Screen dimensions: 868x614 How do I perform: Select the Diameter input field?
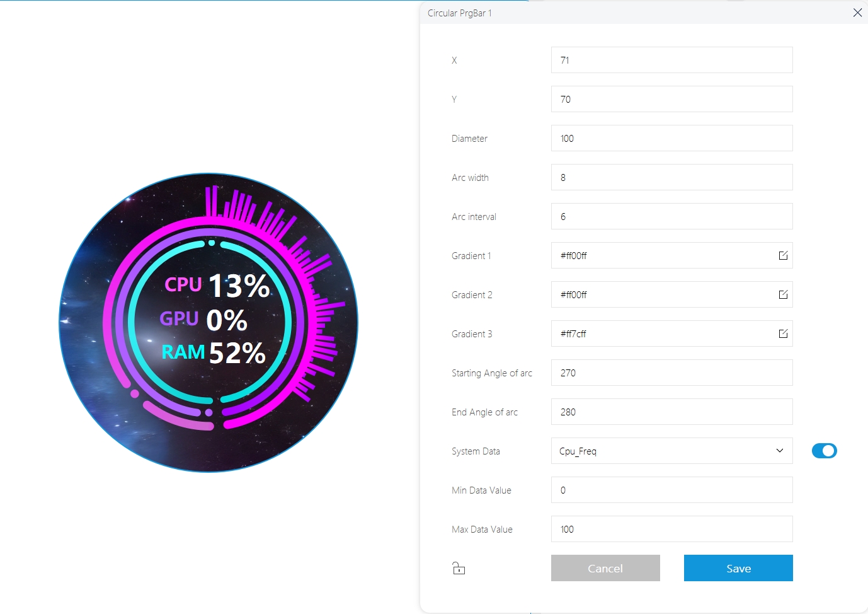[672, 138]
